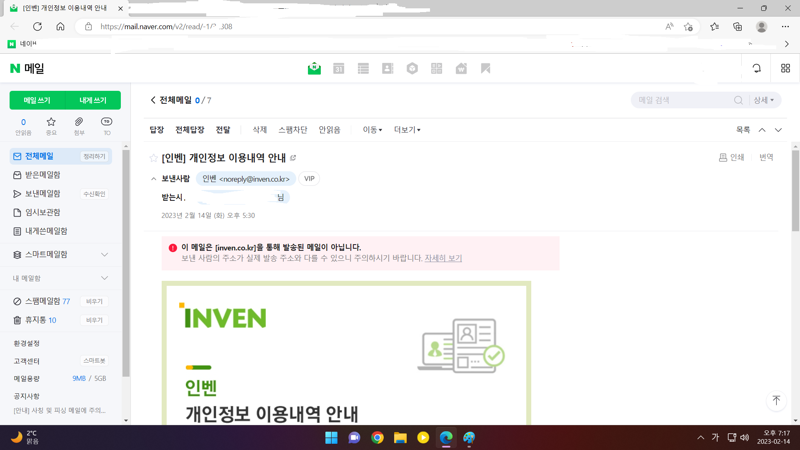This screenshot has width=800, height=450.
Task: Empty spam with 비우기 button
Action: tap(94, 302)
